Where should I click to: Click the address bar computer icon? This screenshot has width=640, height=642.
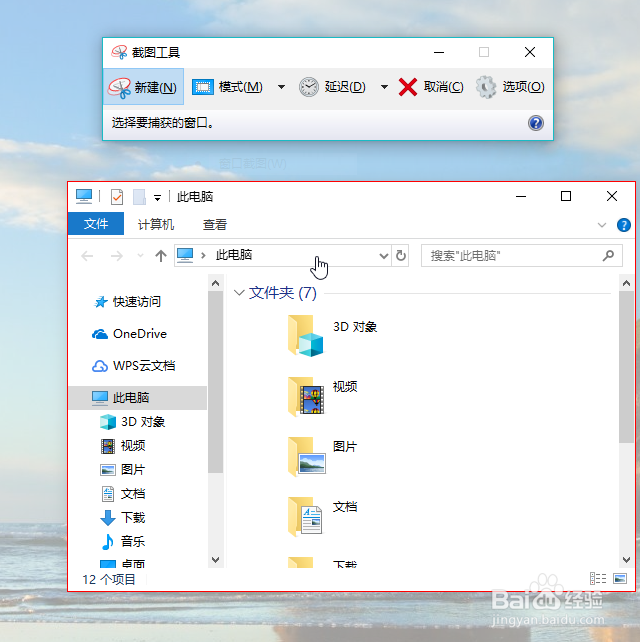pos(185,255)
